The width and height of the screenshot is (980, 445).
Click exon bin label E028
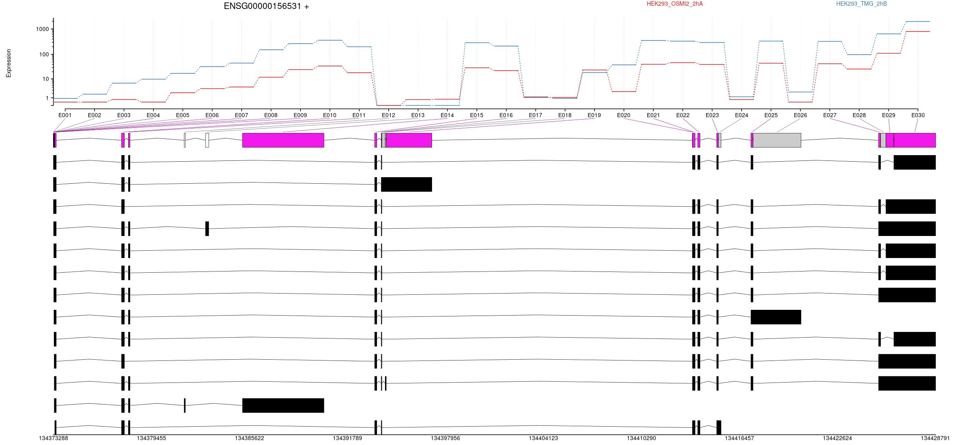click(859, 115)
